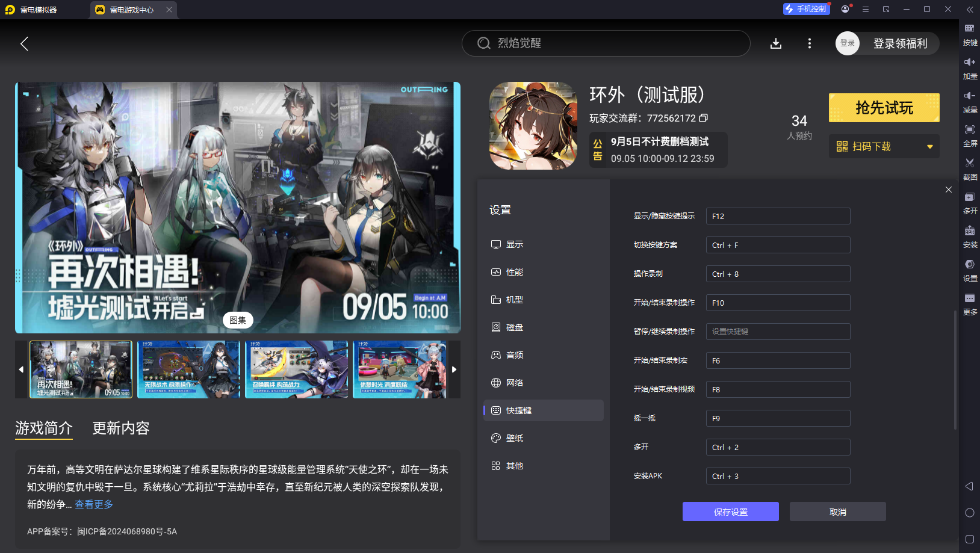
Task: Close the 雷电游戏中心 tab
Action: coord(169,10)
